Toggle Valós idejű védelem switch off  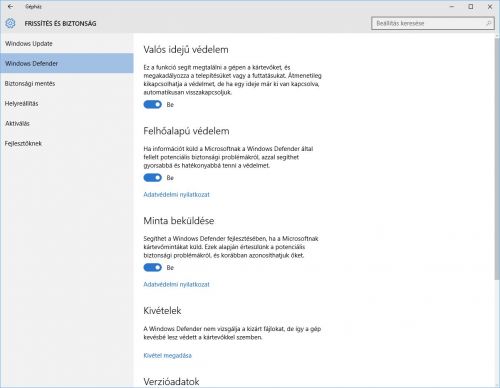(x=153, y=105)
